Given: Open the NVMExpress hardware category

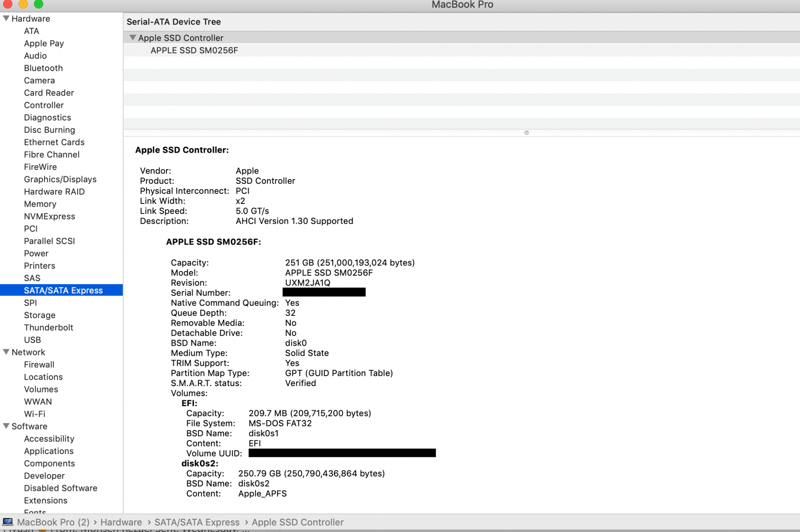Looking at the screenshot, I should pyautogui.click(x=49, y=216).
